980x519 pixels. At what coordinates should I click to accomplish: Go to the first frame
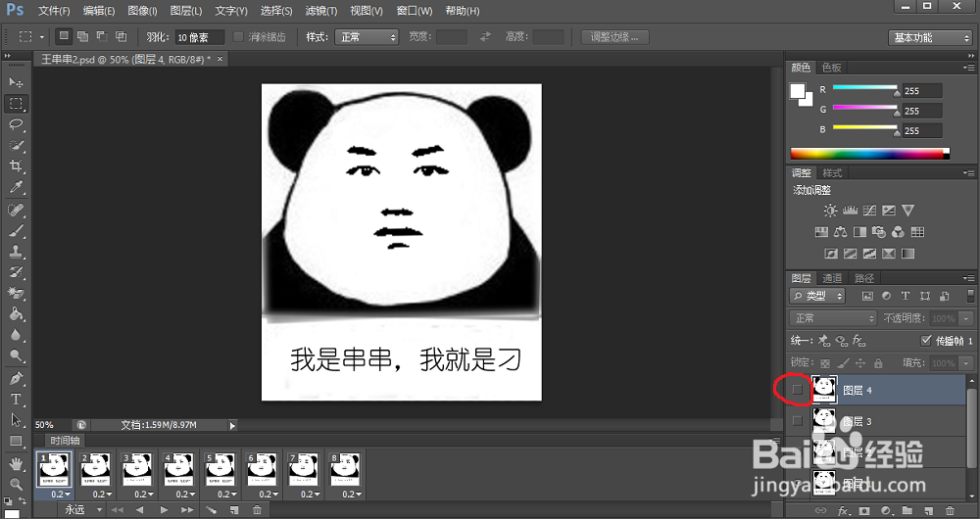tap(117, 510)
